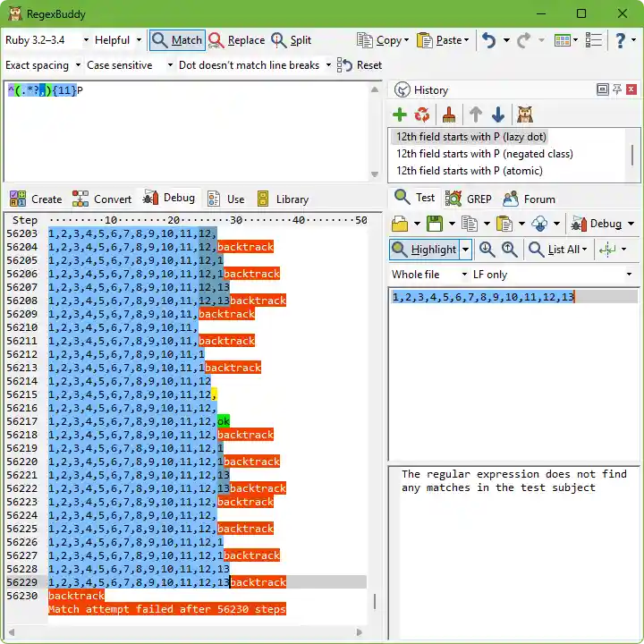Open the LF only line break dropdown
The width and height of the screenshot is (644, 644).
coord(552,275)
